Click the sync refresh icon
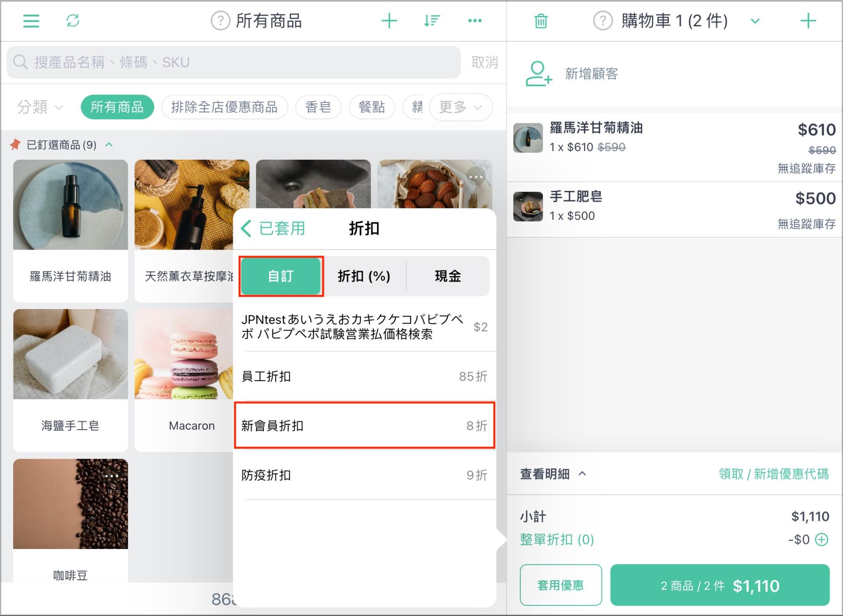The height and width of the screenshot is (616, 843). (73, 20)
